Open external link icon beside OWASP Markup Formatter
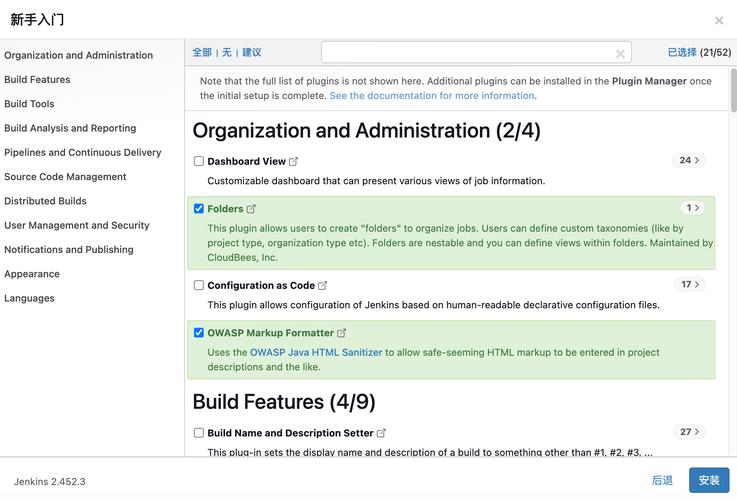The height and width of the screenshot is (500, 737). coord(342,333)
